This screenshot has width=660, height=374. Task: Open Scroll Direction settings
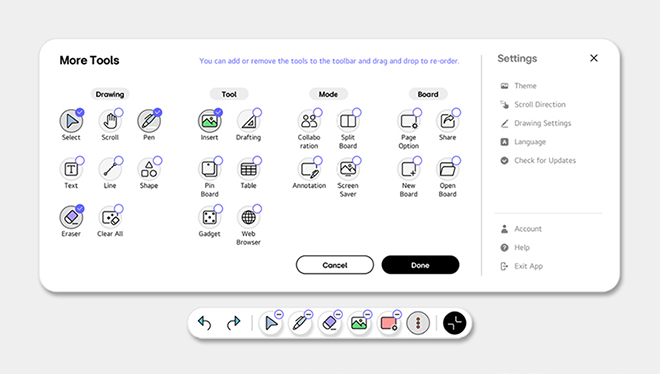pos(532,104)
